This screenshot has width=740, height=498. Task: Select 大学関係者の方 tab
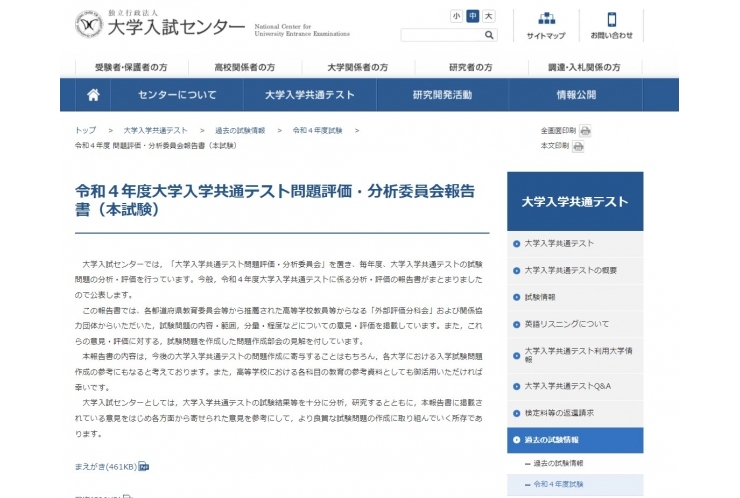click(358, 68)
